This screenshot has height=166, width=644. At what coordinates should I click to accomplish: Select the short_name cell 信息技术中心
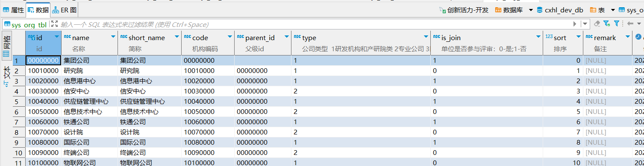[149, 112]
